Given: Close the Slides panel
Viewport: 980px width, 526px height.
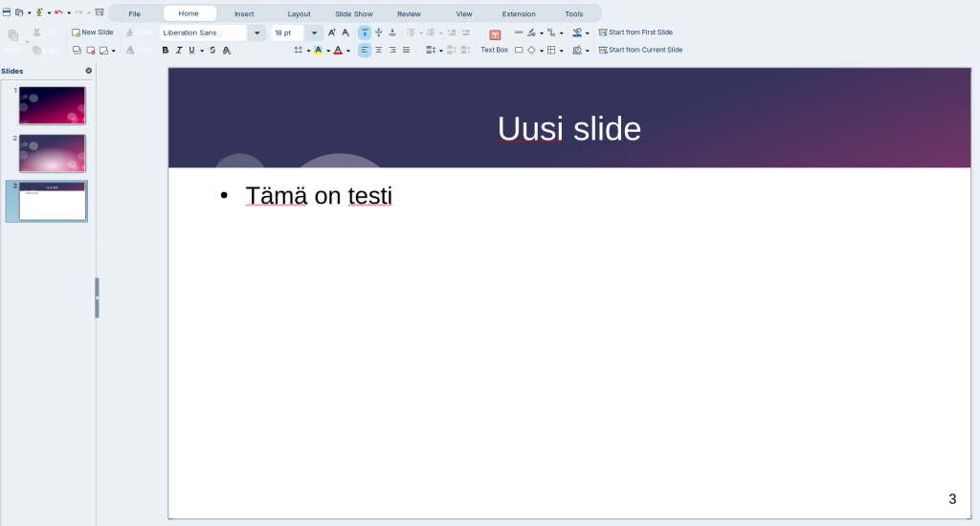Looking at the screenshot, I should (x=89, y=71).
